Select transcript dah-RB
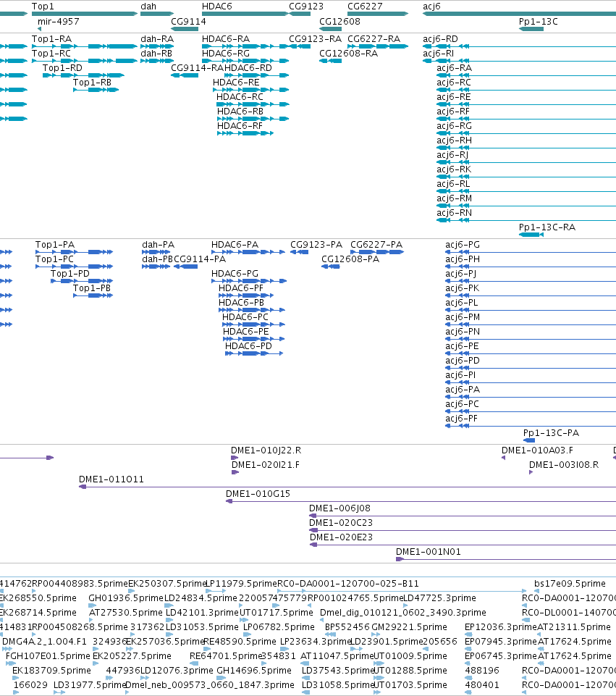 (x=157, y=61)
